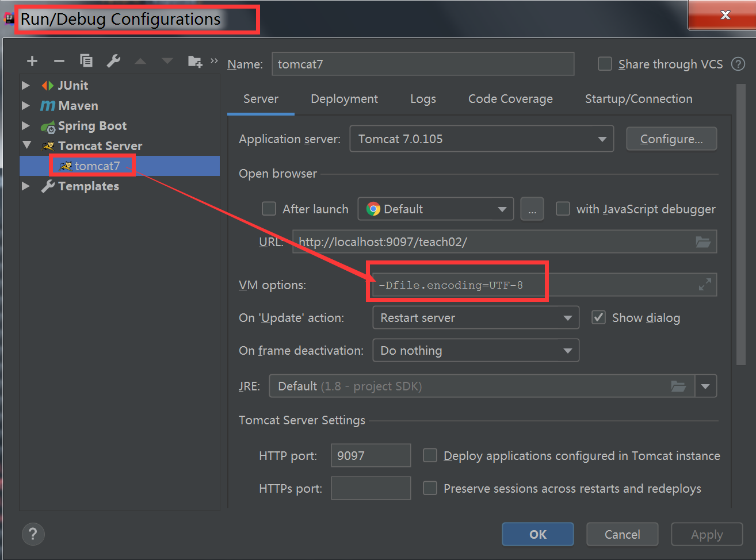Click JRE Default field
Image resolution: width=756 pixels, height=560 pixels.
coord(482,386)
